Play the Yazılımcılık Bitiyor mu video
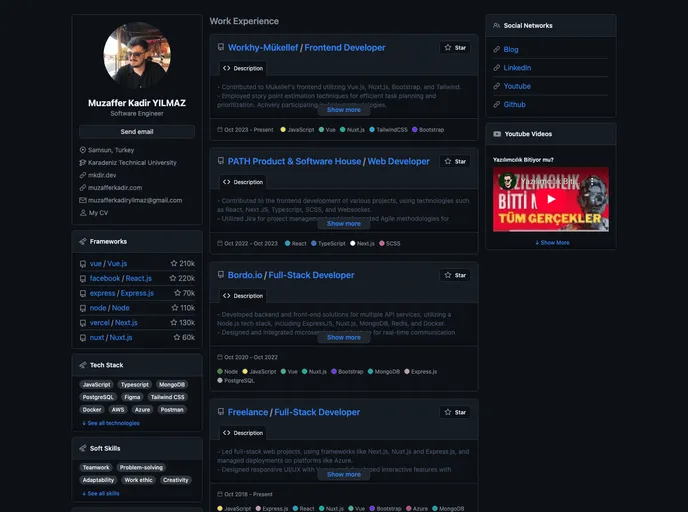The height and width of the screenshot is (512, 688). click(x=551, y=199)
